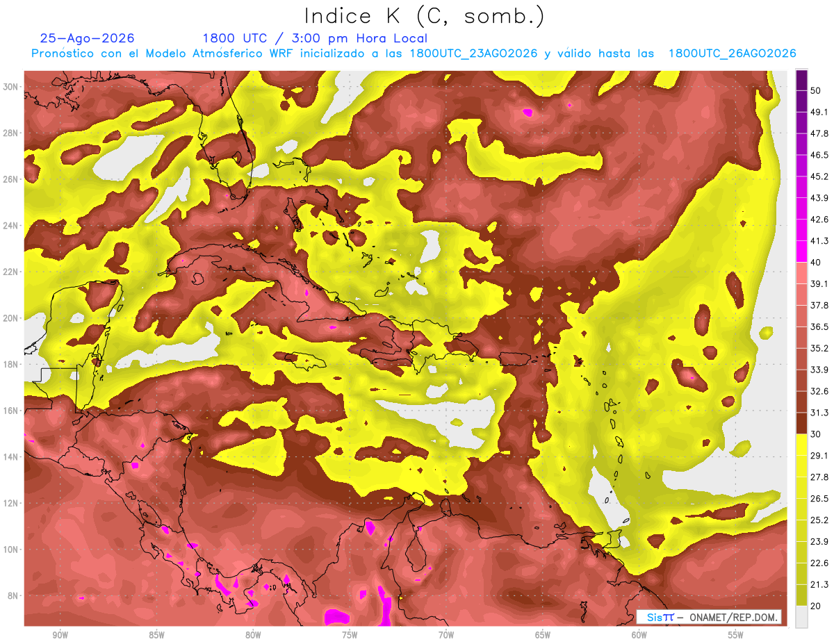Click the 'Pronostico con el Modelo Atmosferico WRF' line
Viewport: 834px width, 644px height.
pos(414,53)
